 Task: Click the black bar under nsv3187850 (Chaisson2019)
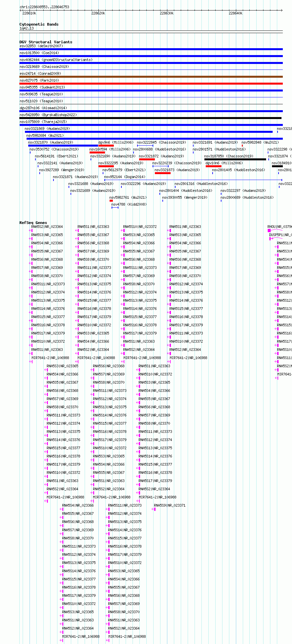[235, 159]
